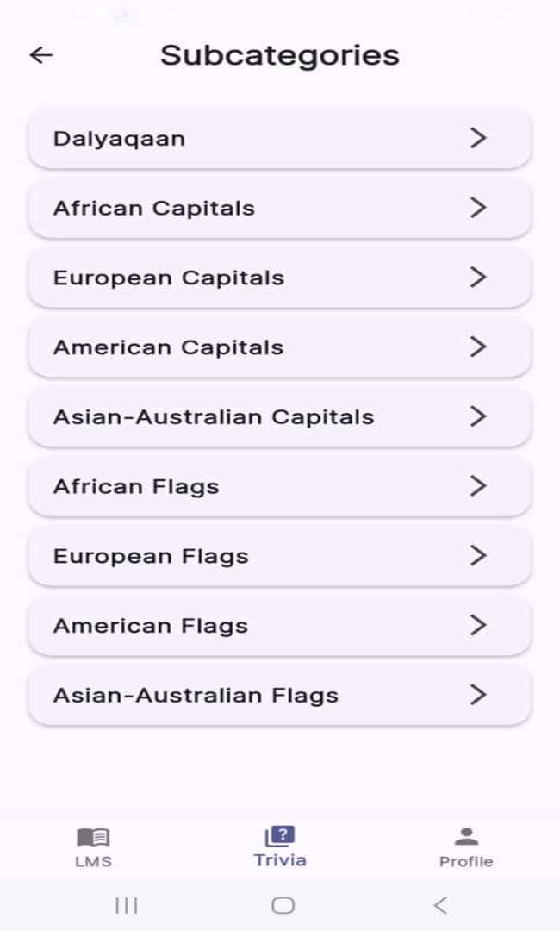The width and height of the screenshot is (560, 931).
Task: Tap the Android home button
Action: 280,905
